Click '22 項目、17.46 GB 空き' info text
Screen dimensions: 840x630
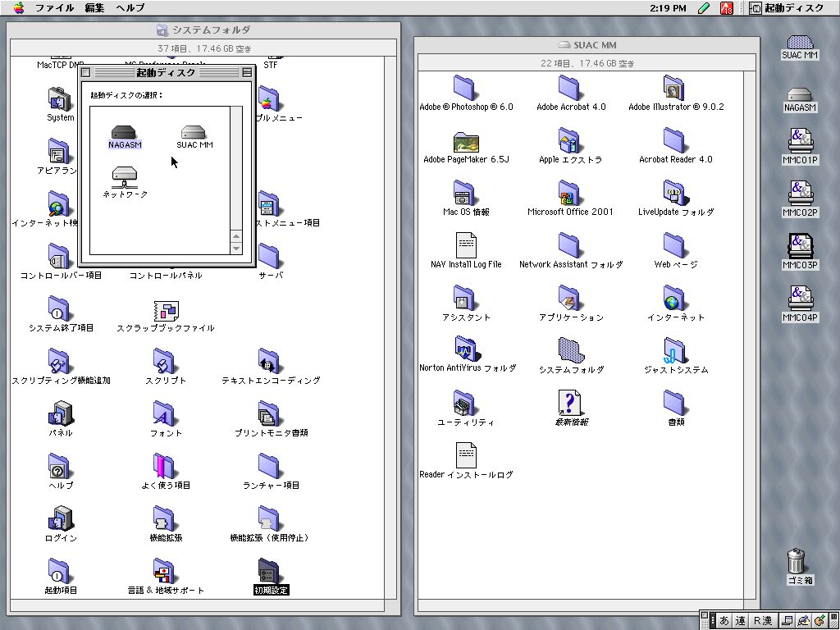click(x=587, y=63)
